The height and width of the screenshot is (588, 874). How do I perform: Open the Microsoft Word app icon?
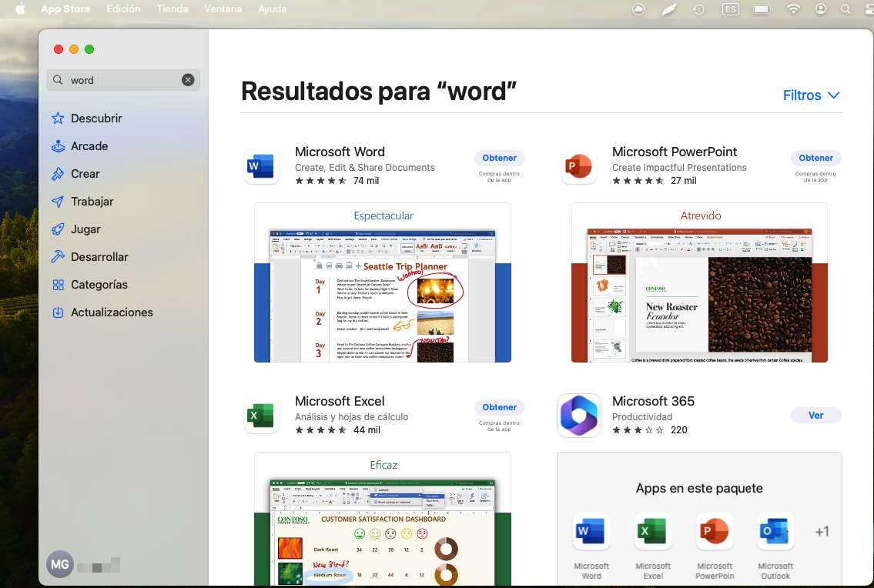click(x=261, y=165)
